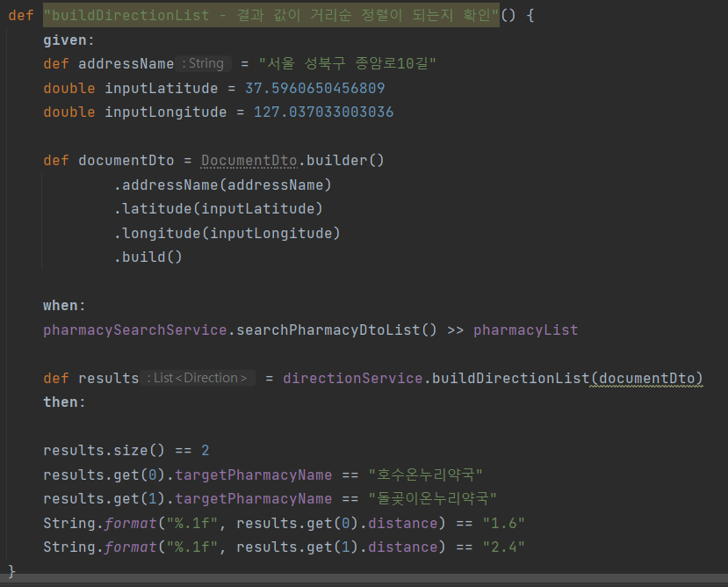Click the then: label
The height and width of the screenshot is (587, 728).
64,402
